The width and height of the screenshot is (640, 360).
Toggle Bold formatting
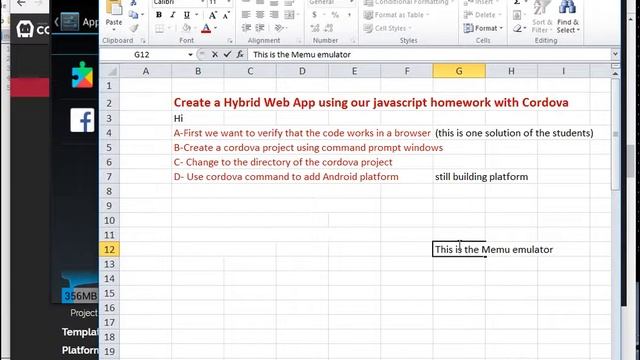coord(159,15)
